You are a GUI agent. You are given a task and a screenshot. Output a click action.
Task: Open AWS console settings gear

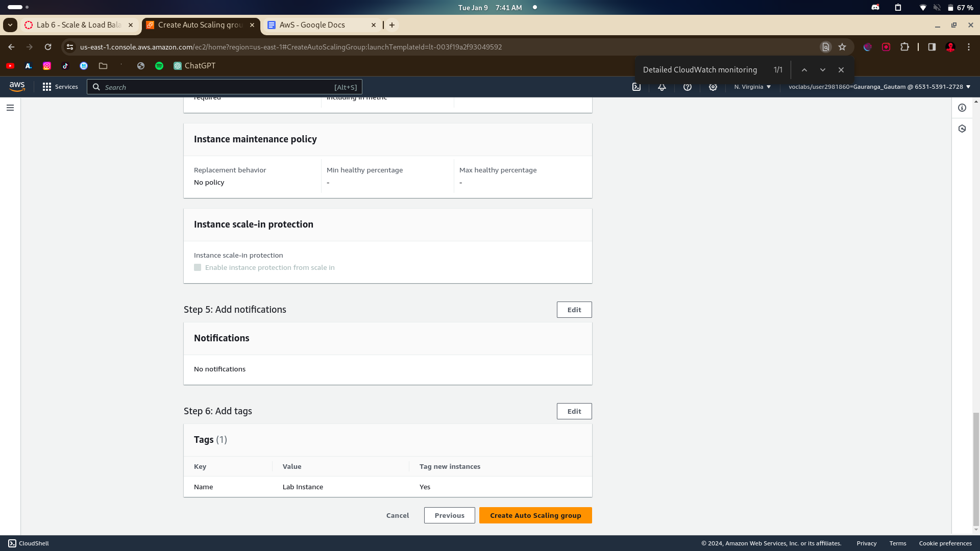tap(713, 87)
